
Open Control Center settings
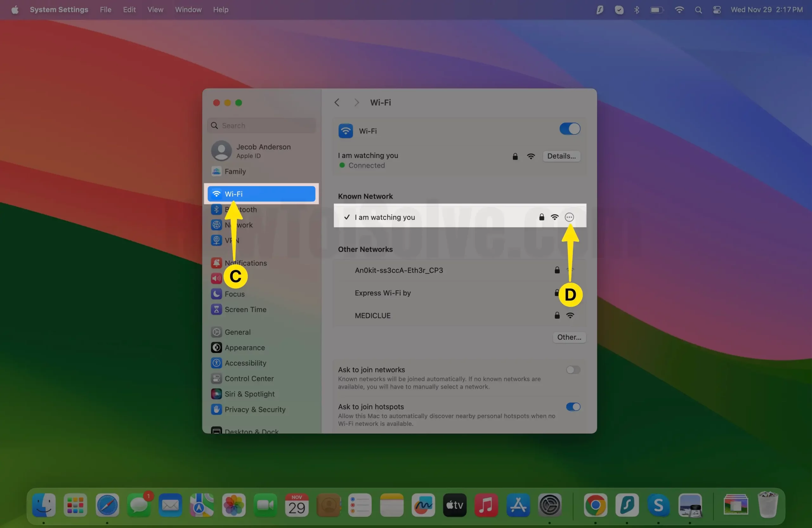249,378
